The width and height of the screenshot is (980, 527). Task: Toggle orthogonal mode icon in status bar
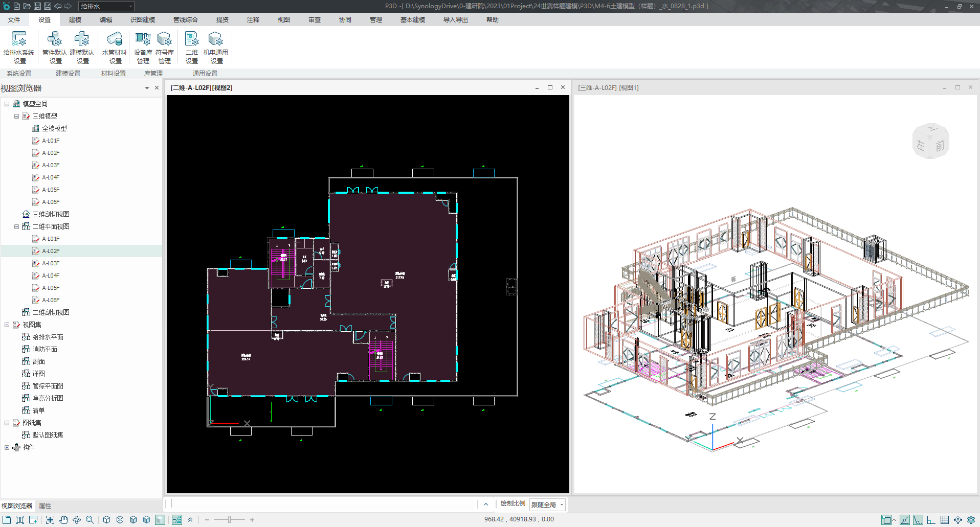tap(931, 520)
